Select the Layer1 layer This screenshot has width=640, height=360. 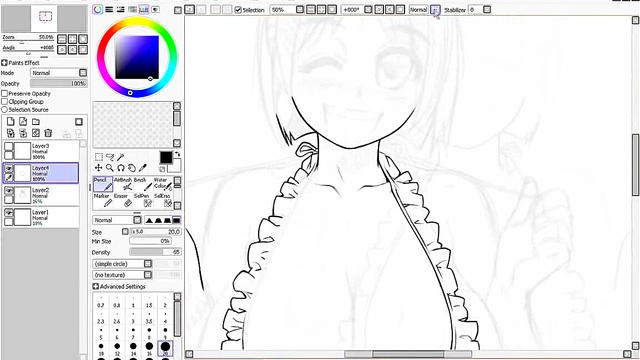pyautogui.click(x=41, y=218)
